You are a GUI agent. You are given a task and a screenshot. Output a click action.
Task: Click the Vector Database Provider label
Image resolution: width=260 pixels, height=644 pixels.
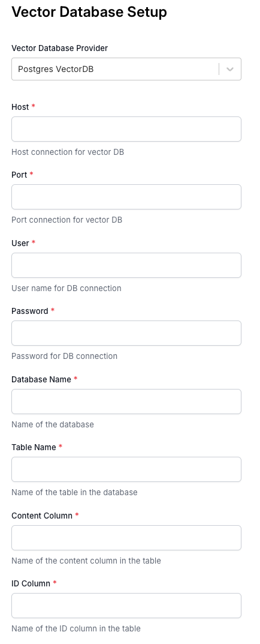[59, 48]
